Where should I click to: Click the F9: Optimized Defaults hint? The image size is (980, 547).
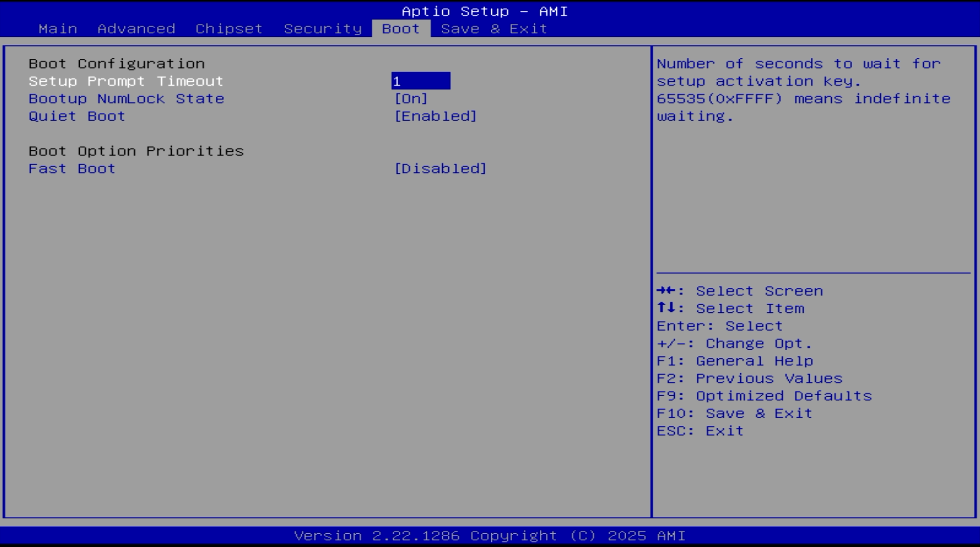(764, 396)
